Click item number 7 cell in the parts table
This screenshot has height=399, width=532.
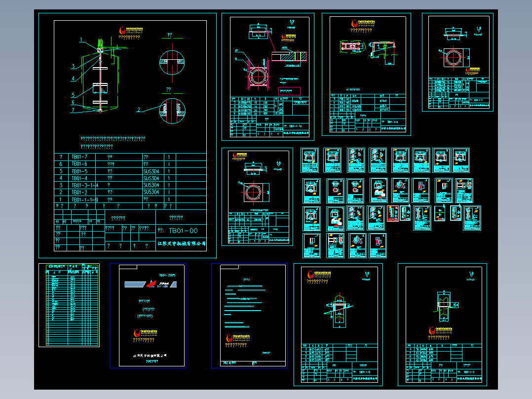(61, 157)
